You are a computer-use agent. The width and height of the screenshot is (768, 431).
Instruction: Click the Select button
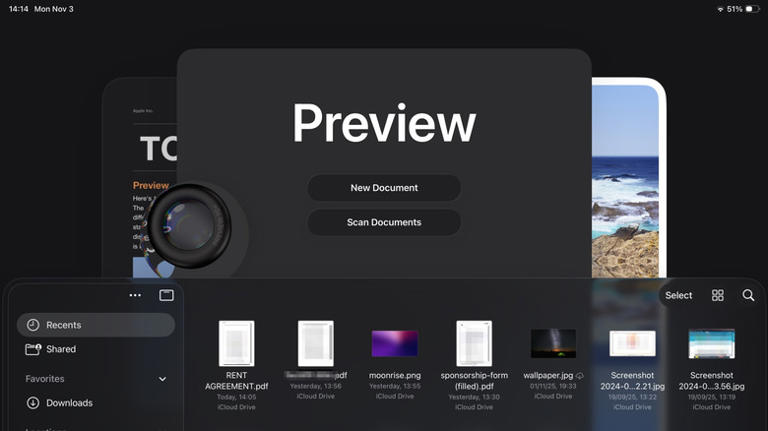678,295
